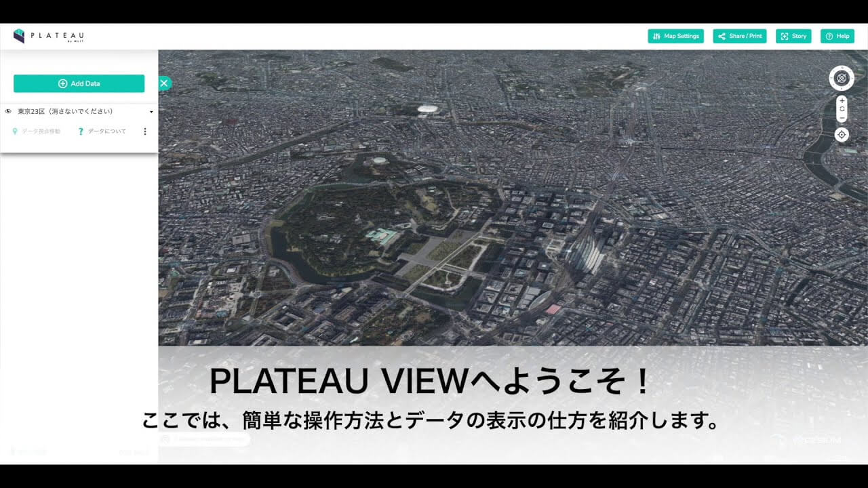Click the compass gyroscope control
This screenshot has height=488, width=868.
click(842, 78)
